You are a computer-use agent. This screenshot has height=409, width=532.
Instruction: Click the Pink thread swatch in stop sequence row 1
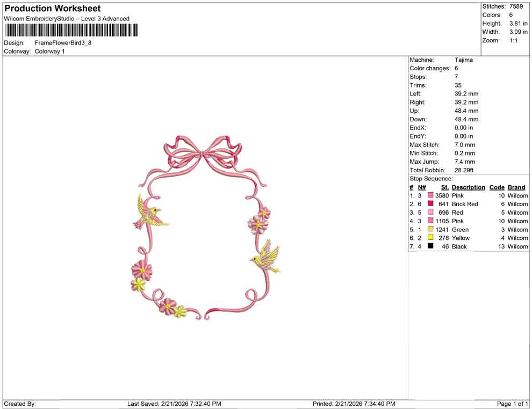[x=430, y=195]
